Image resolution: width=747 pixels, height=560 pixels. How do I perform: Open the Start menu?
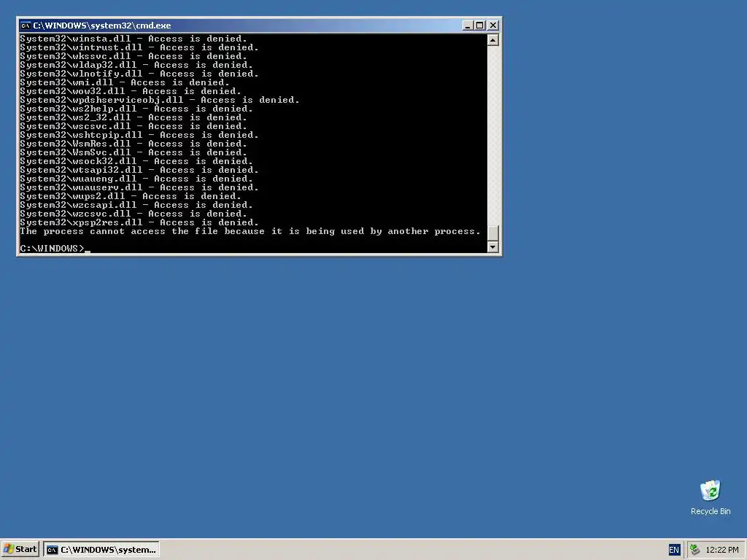pyautogui.click(x=20, y=549)
